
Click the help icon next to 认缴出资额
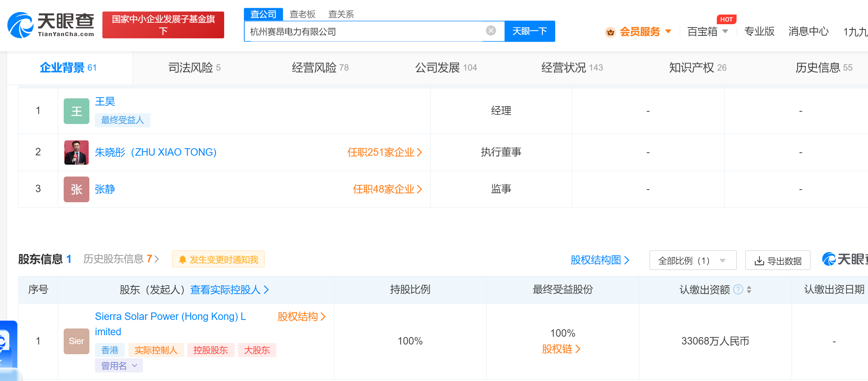click(x=738, y=289)
